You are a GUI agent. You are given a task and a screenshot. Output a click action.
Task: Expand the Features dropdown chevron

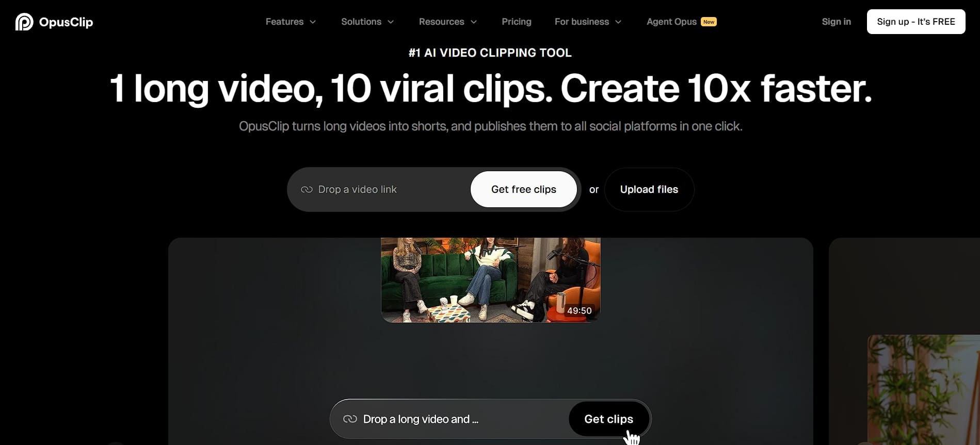pyautogui.click(x=313, y=22)
